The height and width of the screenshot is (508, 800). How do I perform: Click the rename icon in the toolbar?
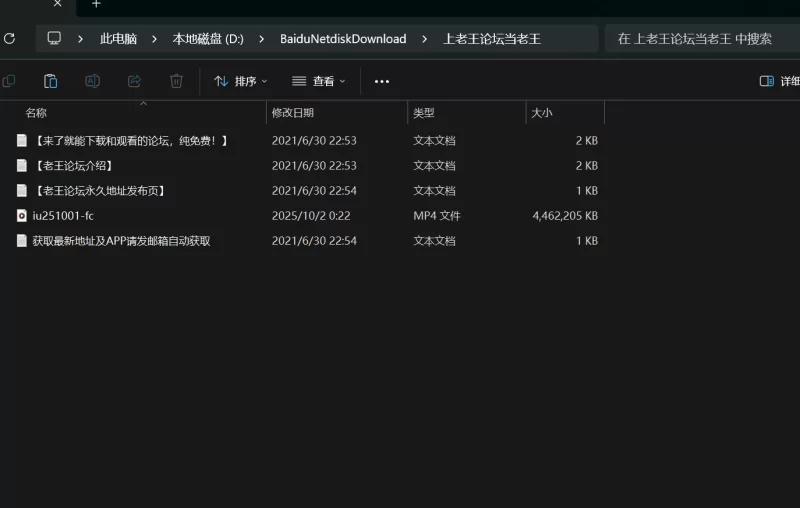click(92, 81)
